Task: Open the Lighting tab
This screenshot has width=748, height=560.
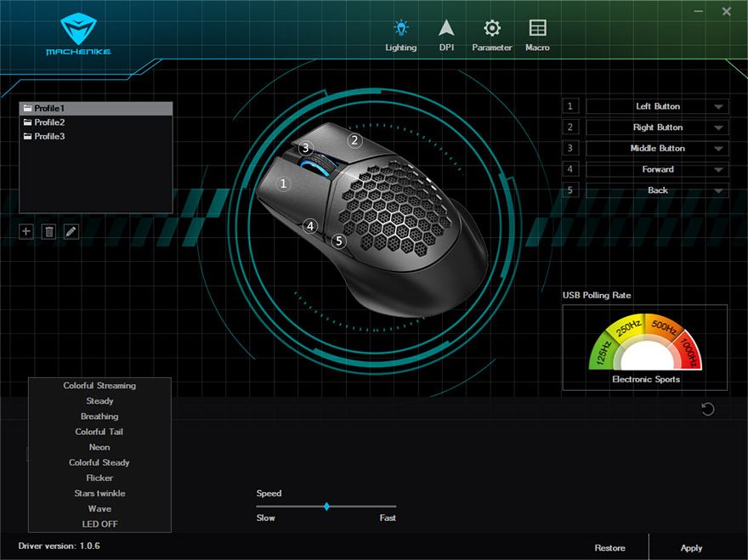Action: pyautogui.click(x=400, y=36)
